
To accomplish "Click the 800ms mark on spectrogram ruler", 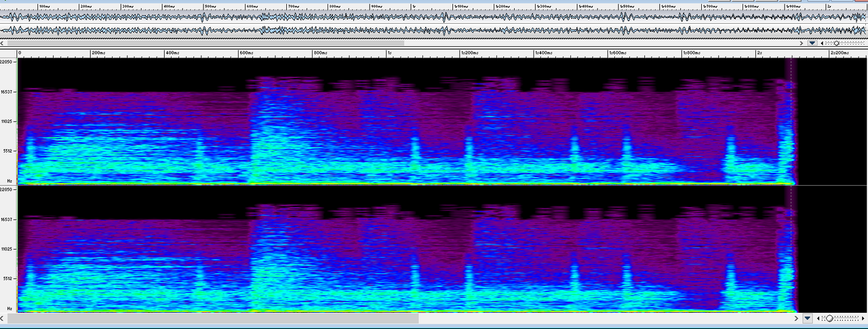I will [319, 52].
